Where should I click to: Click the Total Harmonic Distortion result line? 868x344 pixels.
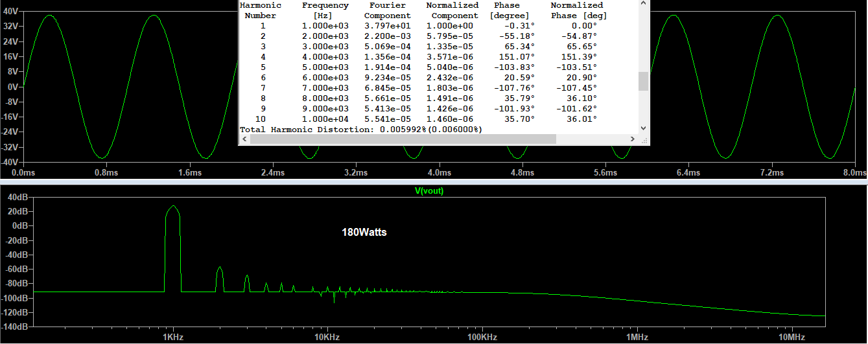click(x=362, y=130)
